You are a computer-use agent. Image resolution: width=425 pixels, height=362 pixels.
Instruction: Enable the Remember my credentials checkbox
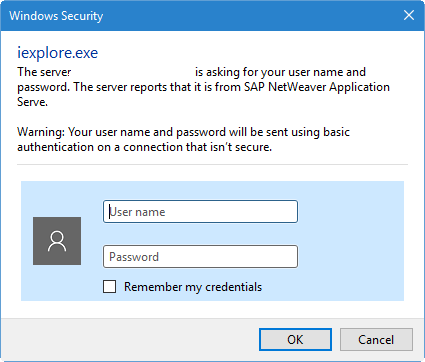point(110,287)
